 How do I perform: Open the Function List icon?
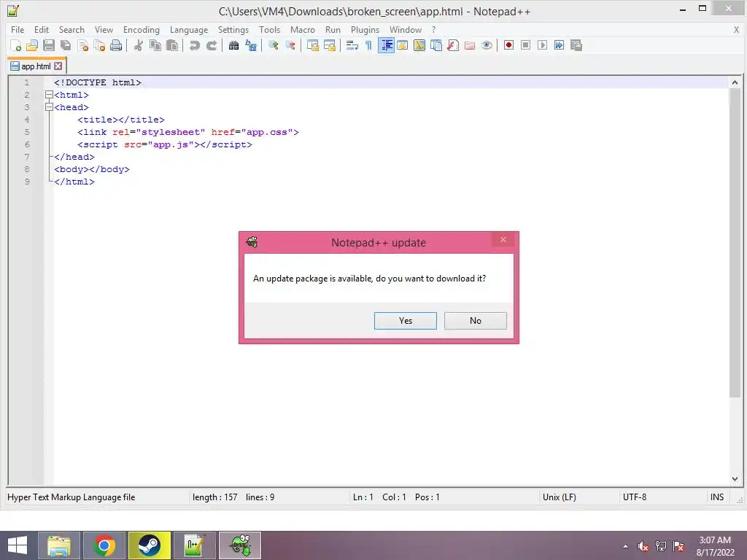point(453,45)
